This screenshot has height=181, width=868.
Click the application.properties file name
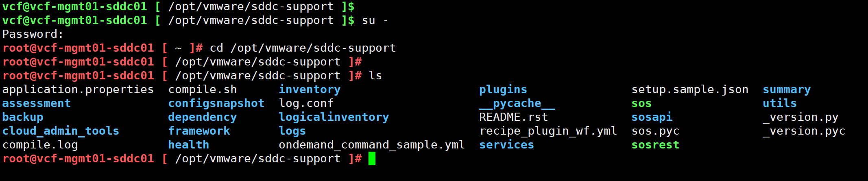[78, 89]
